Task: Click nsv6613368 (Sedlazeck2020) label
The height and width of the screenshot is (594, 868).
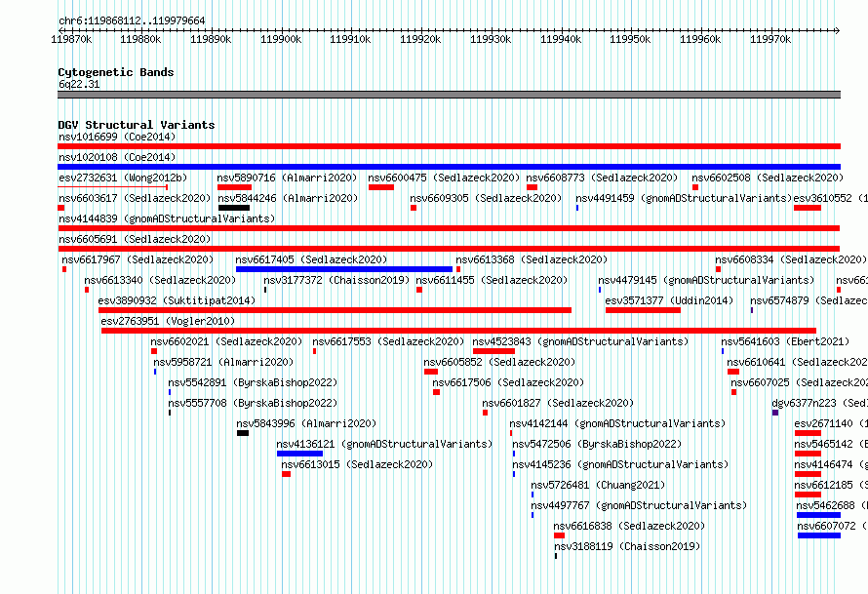Action: pyautogui.click(x=532, y=259)
